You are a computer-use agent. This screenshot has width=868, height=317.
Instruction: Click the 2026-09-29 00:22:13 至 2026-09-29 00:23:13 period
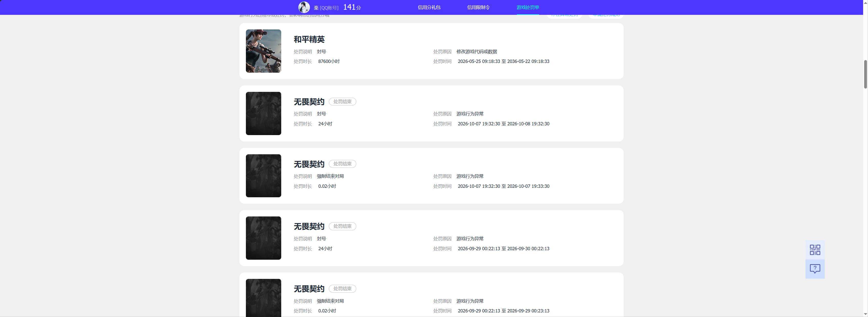504,311
